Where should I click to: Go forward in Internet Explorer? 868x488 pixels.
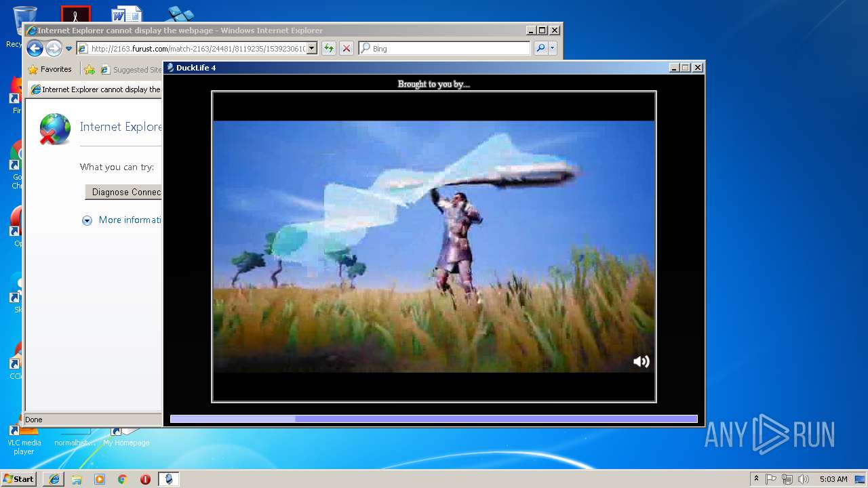[x=54, y=48]
